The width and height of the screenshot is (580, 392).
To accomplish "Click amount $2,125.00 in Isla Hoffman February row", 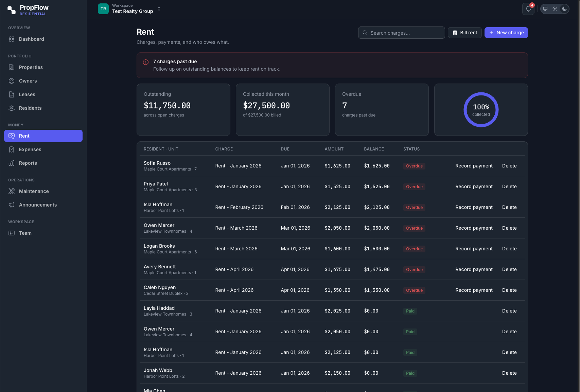I will (x=337, y=207).
